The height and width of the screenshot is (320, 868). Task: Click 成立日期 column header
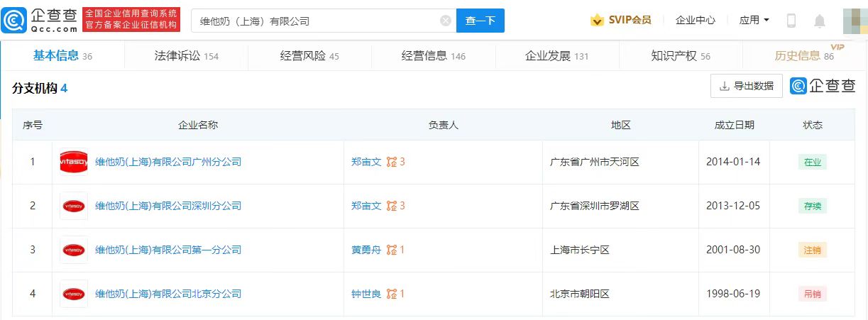(735, 125)
